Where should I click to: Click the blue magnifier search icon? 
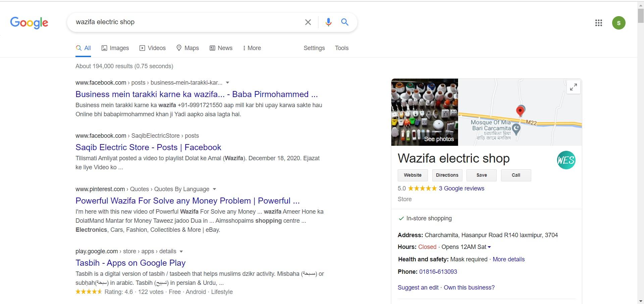[x=345, y=22]
